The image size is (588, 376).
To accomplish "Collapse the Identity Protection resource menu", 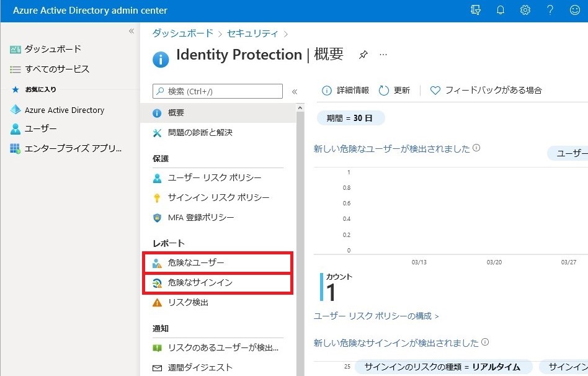I will pyautogui.click(x=295, y=92).
